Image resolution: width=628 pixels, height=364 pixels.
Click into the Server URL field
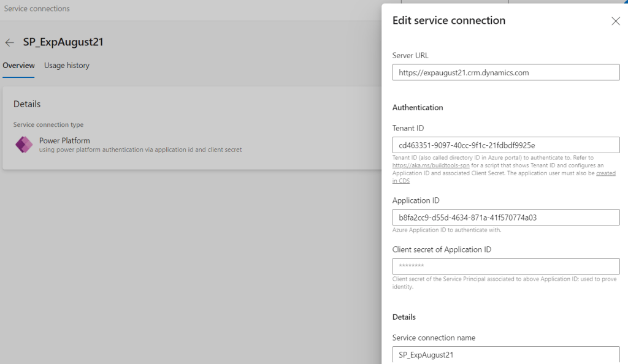[x=505, y=72]
